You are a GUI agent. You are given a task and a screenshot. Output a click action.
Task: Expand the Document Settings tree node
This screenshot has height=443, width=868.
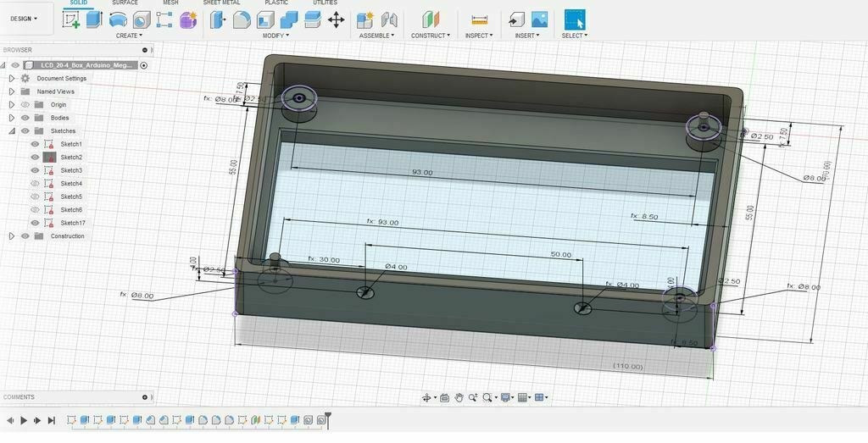point(12,79)
